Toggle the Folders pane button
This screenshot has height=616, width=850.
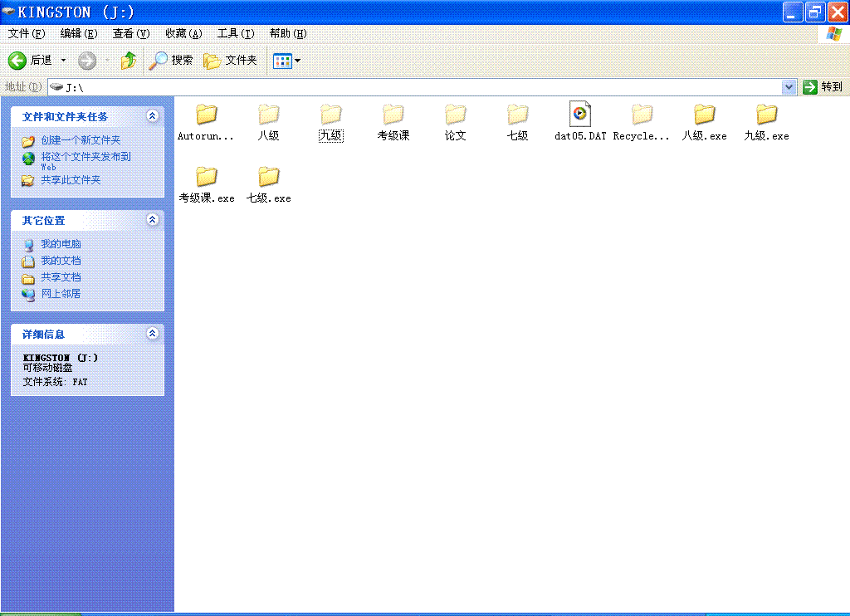click(230, 61)
